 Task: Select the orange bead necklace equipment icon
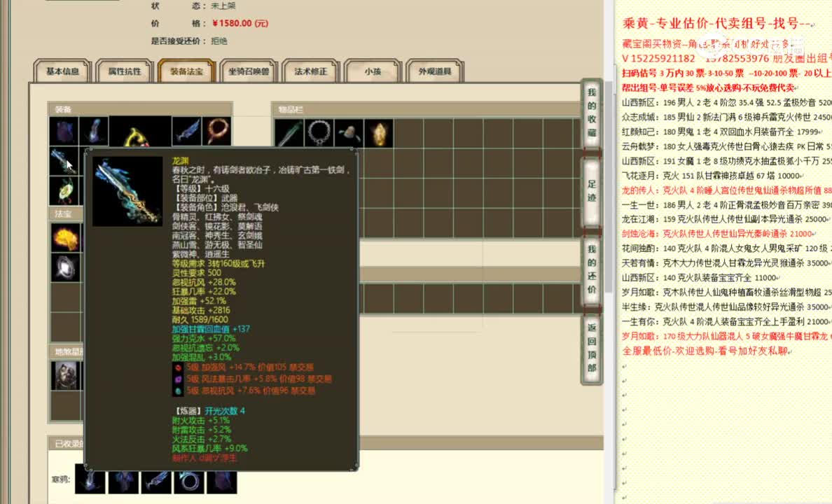(x=217, y=131)
